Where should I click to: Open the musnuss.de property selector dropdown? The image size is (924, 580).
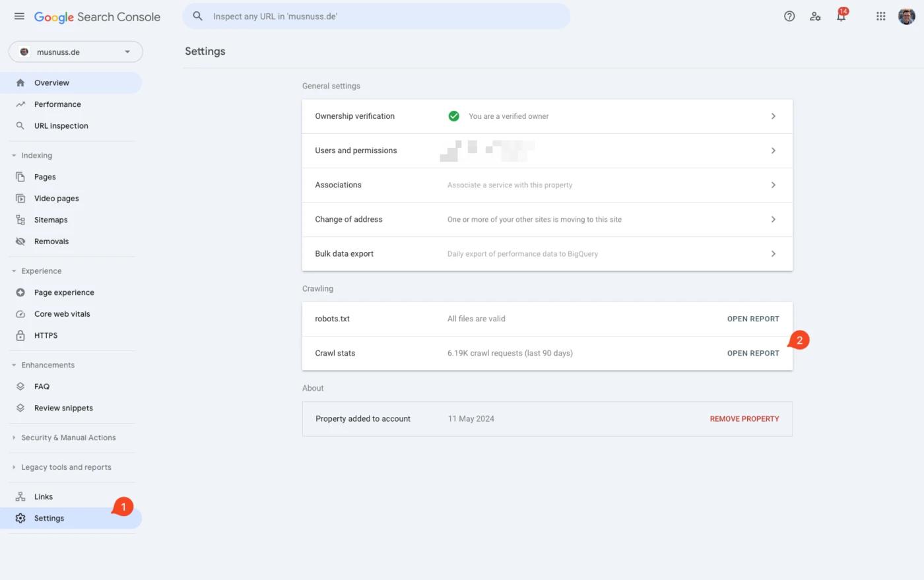(x=76, y=52)
